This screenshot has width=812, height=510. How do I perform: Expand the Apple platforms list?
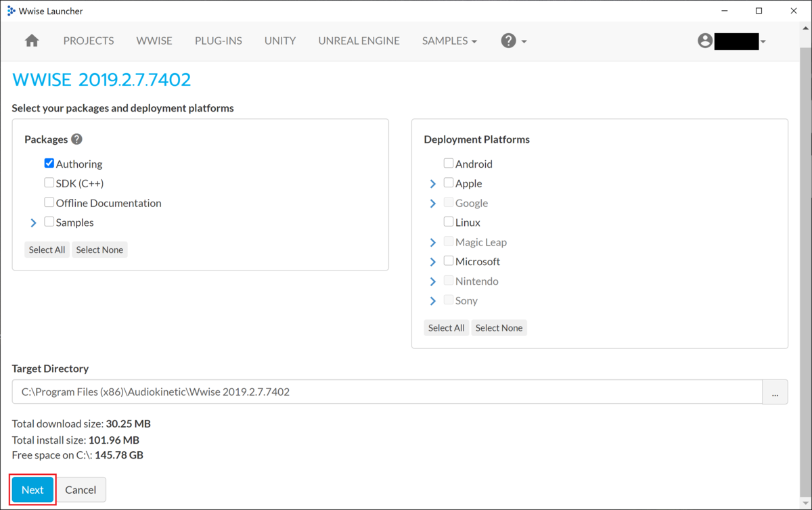tap(432, 184)
